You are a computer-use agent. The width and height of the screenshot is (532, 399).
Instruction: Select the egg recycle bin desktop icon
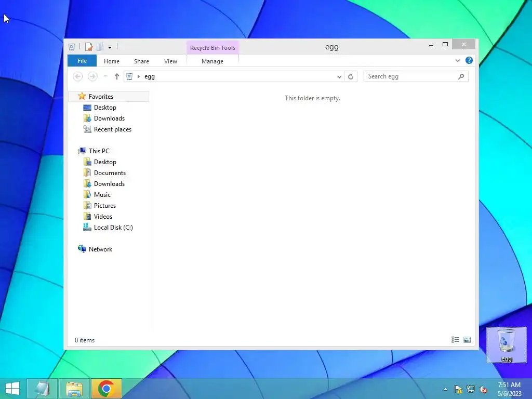pos(507,345)
